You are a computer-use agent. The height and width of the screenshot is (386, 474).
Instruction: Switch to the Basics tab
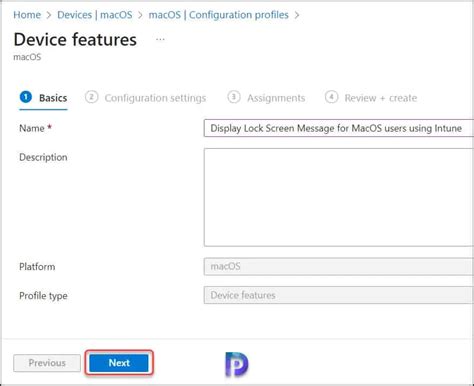pyautogui.click(x=53, y=98)
